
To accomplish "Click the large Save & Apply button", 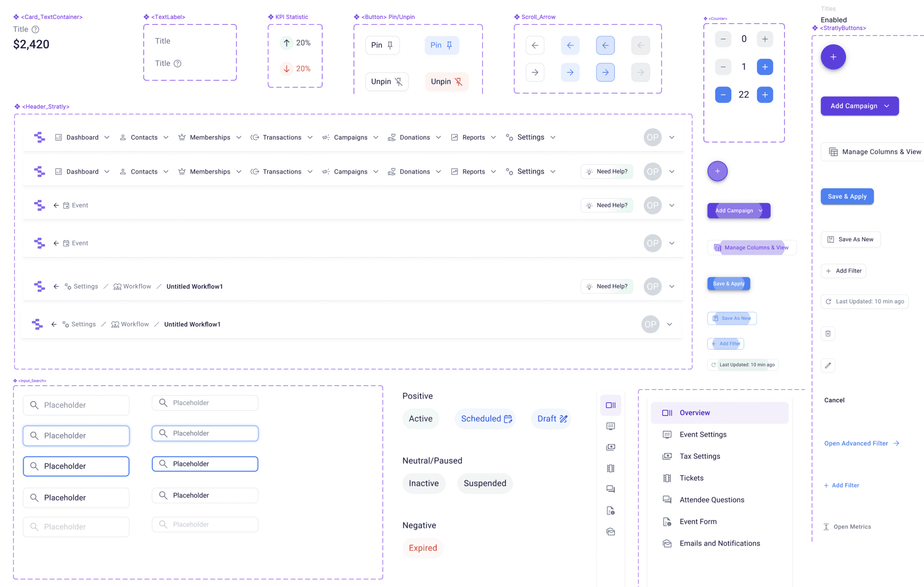I will tap(847, 196).
